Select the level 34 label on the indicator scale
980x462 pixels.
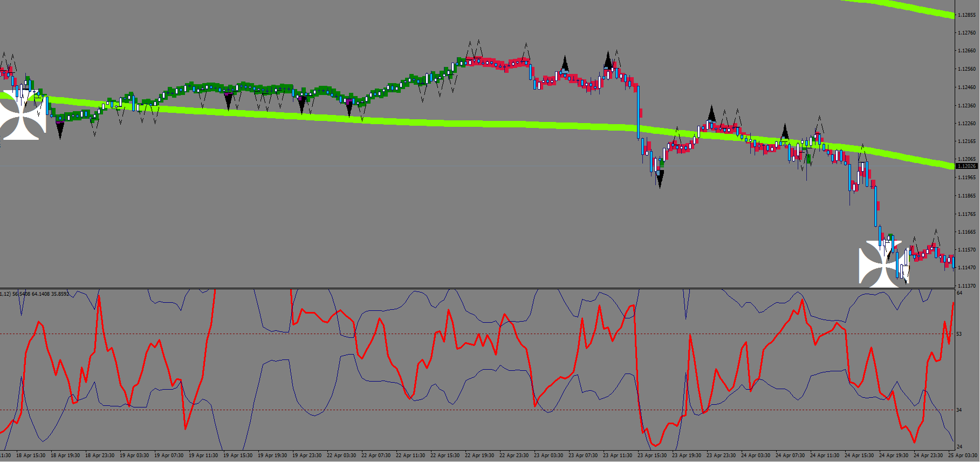coord(959,410)
